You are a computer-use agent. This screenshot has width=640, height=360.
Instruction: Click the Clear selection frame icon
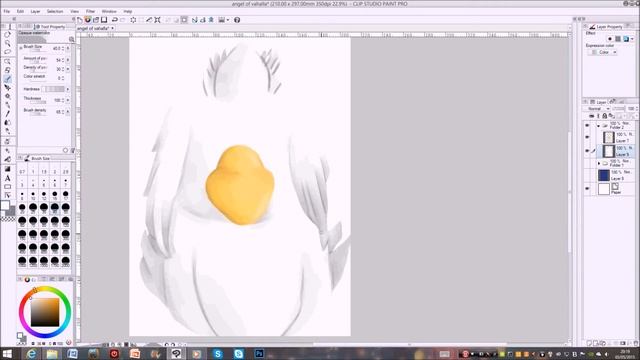tap(133, 20)
